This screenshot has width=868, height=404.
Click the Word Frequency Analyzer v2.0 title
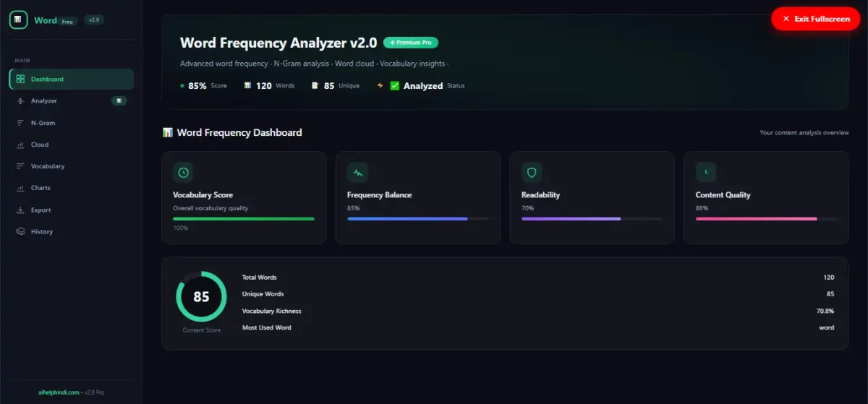278,43
